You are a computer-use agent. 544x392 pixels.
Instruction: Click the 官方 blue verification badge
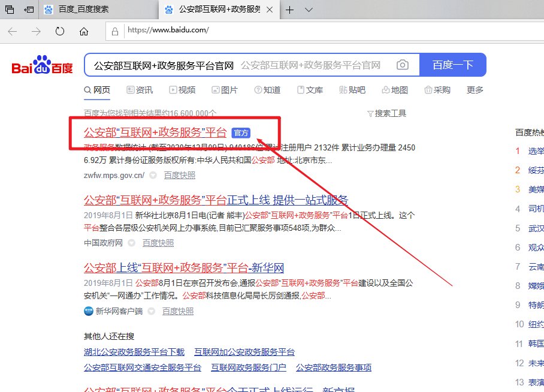(x=240, y=133)
